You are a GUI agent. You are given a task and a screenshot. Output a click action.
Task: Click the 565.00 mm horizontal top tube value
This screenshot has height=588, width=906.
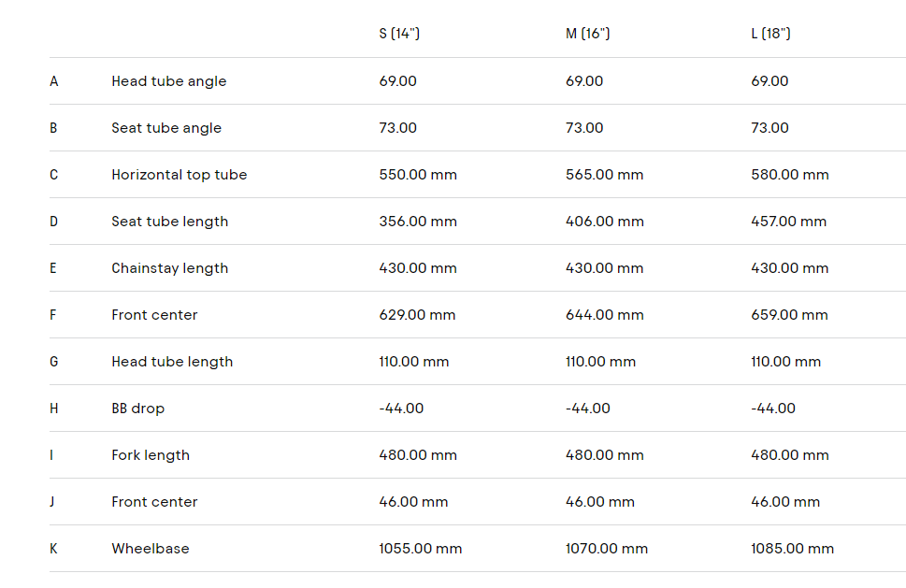604,175
